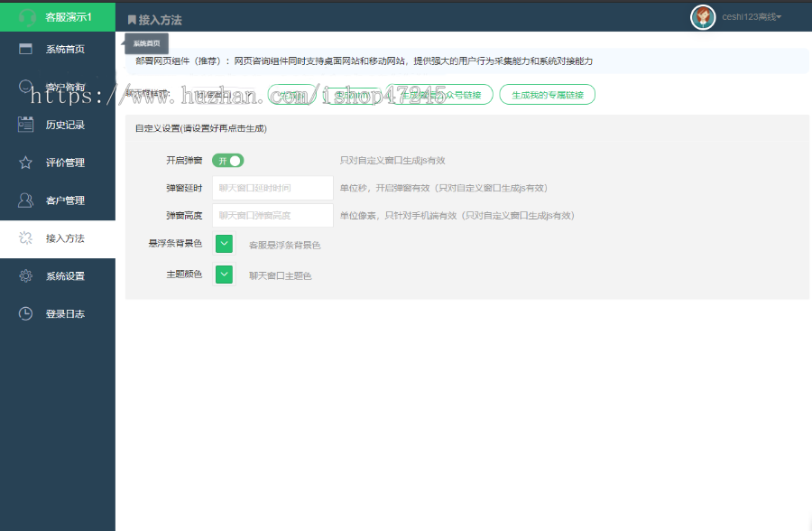The width and height of the screenshot is (812, 531).
Task: Select the 接入方法 menu item
Action: [58, 238]
